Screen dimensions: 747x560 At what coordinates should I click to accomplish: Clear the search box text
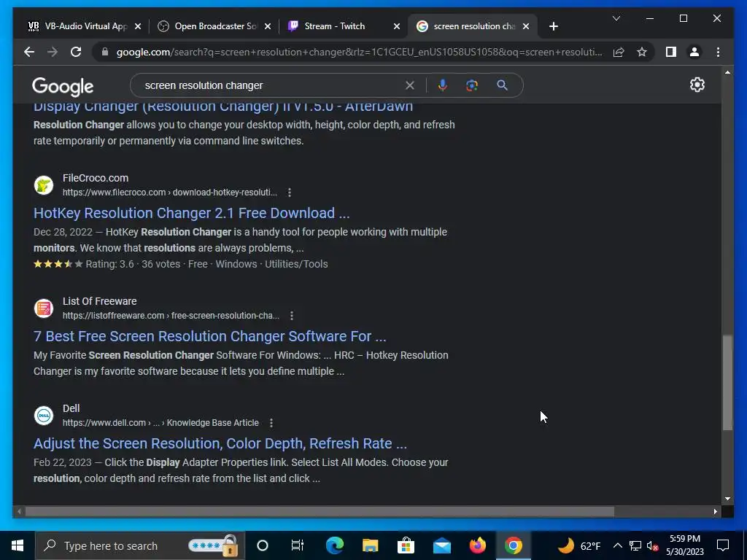[x=410, y=85]
